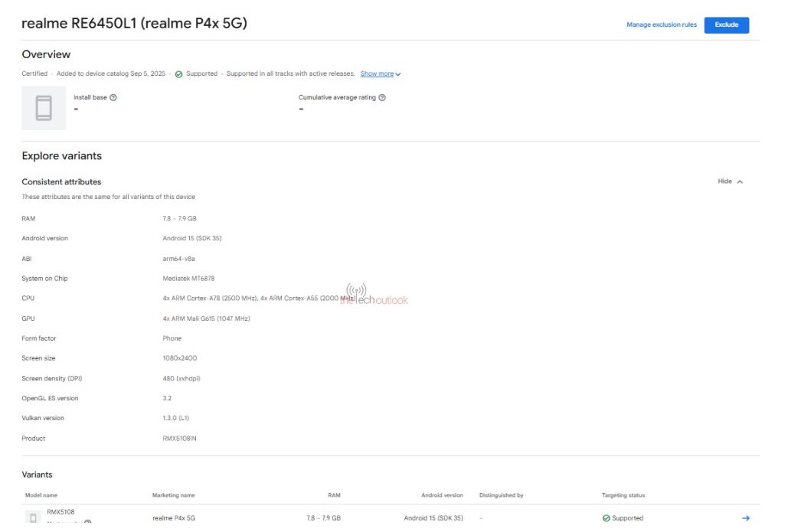The width and height of the screenshot is (788, 532).
Task: Click the Supported checkmark in Overview
Action: (178, 73)
